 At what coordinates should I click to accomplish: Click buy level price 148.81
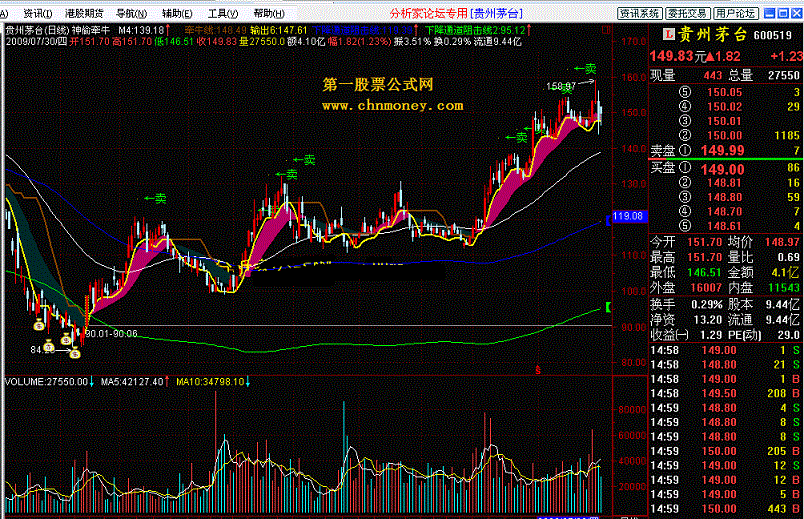point(725,183)
